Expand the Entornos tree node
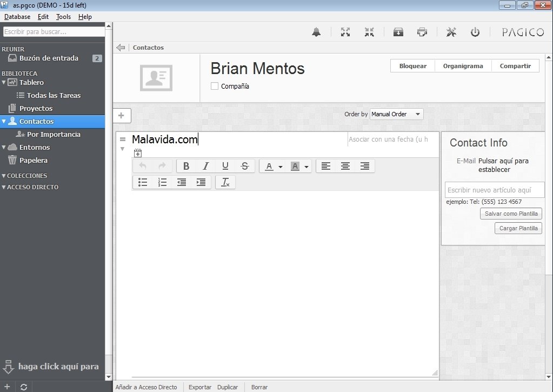Screen dimensions: 553x392 4,147
